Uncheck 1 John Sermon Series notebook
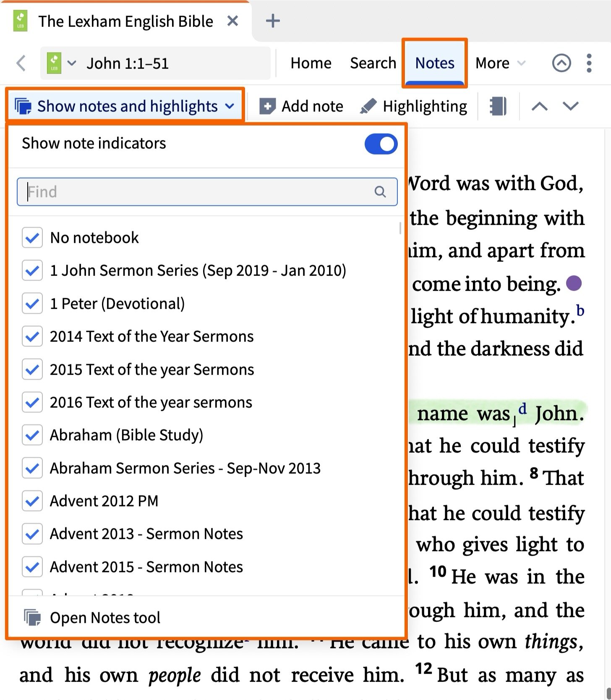Viewport: 611px width, 700px height. click(32, 271)
